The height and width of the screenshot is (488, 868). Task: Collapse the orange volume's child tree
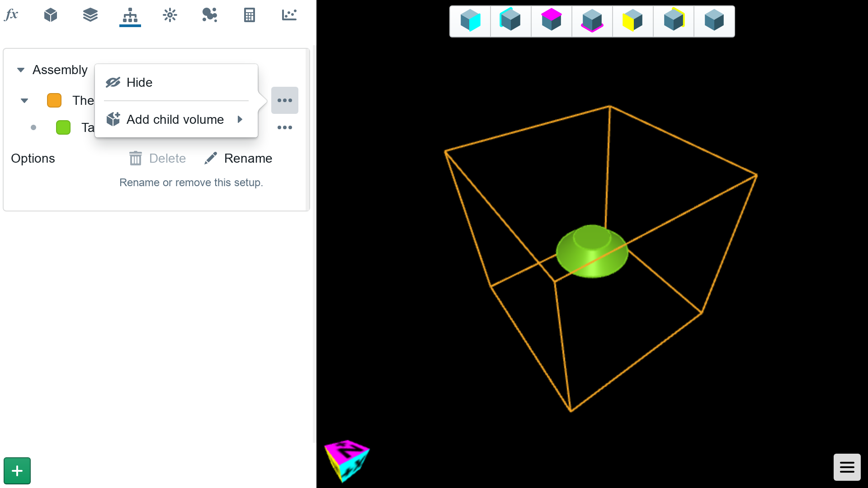(24, 100)
